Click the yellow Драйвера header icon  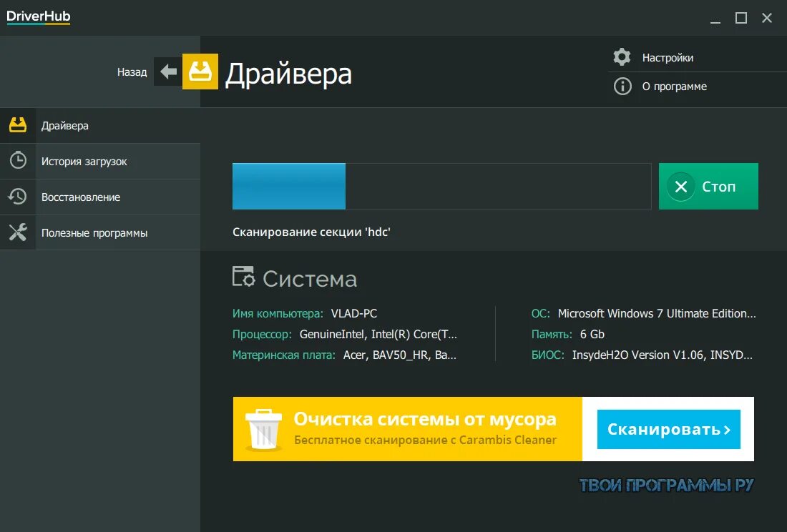click(x=200, y=72)
